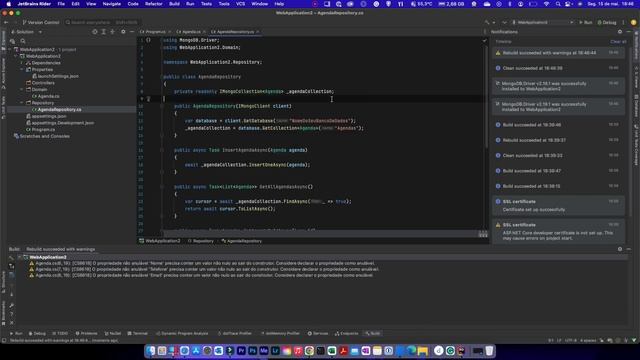Open the Version Control widget
Image resolution: width=640 pixels, height=360 pixels.
(40, 22)
